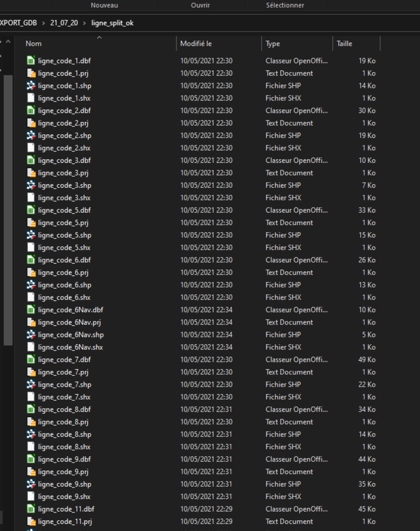Viewport: 420px width, 531px height.
Task: Open the Nouveau ribbon group
Action: click(104, 5)
